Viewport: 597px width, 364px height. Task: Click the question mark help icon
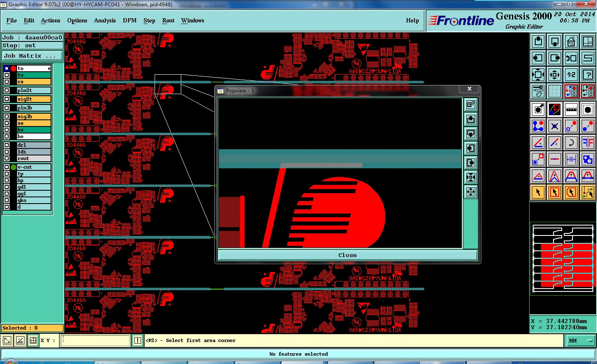[x=588, y=75]
